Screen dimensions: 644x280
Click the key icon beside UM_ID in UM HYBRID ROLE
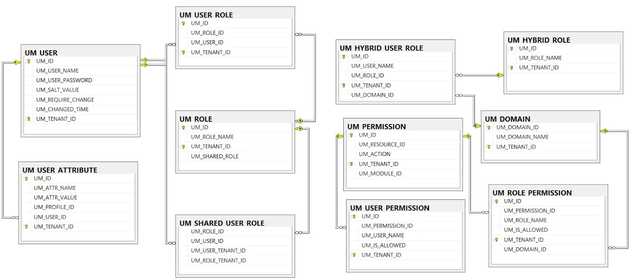click(x=512, y=49)
